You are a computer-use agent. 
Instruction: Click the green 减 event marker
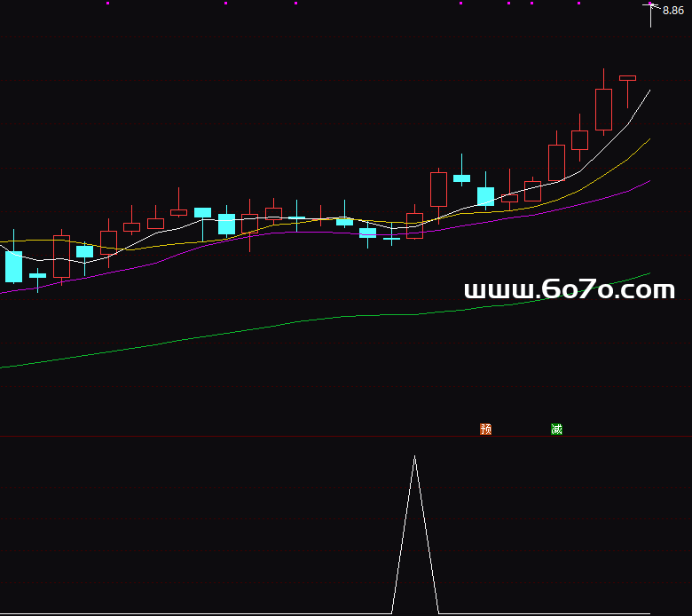(556, 430)
